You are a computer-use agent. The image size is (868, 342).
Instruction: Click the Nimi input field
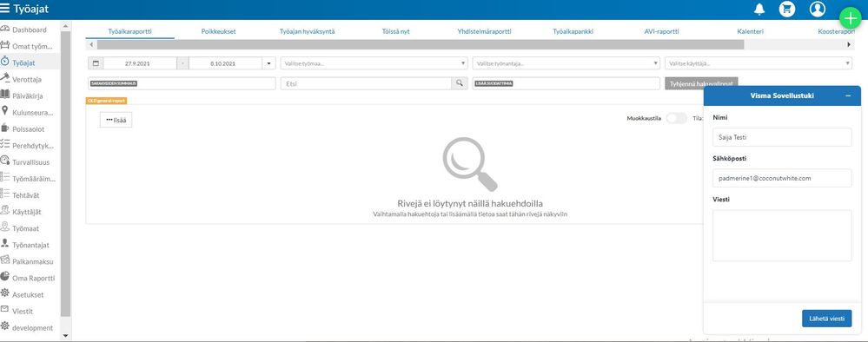pos(782,136)
